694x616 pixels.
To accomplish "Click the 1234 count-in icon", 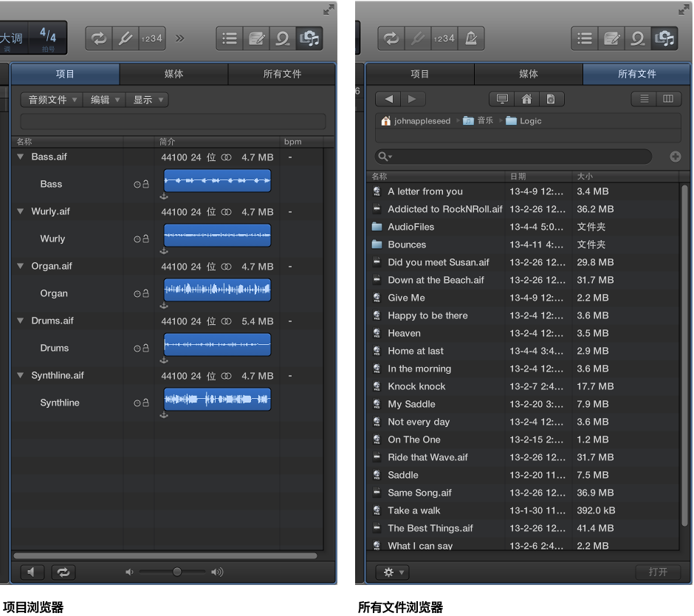I will (x=151, y=38).
